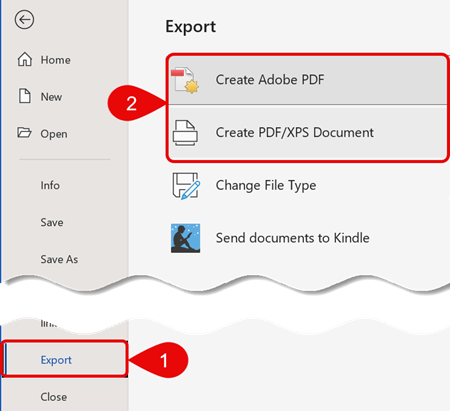Click the Create Adobe PDF icon

[185, 80]
